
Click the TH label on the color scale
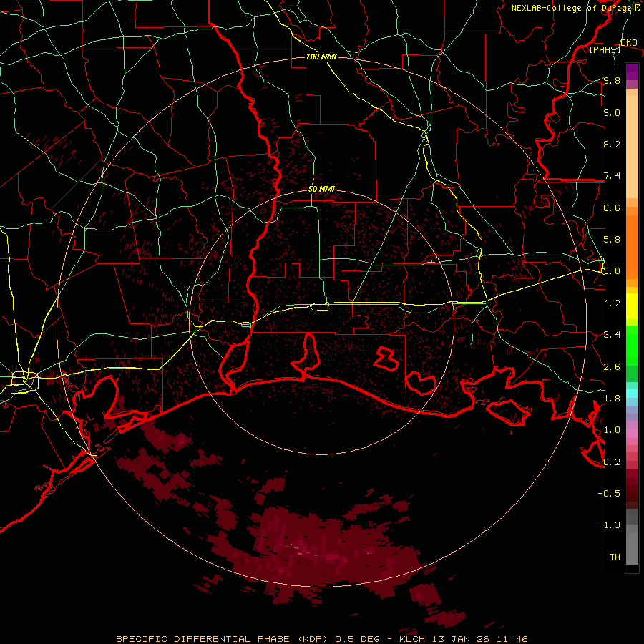[x=615, y=557]
